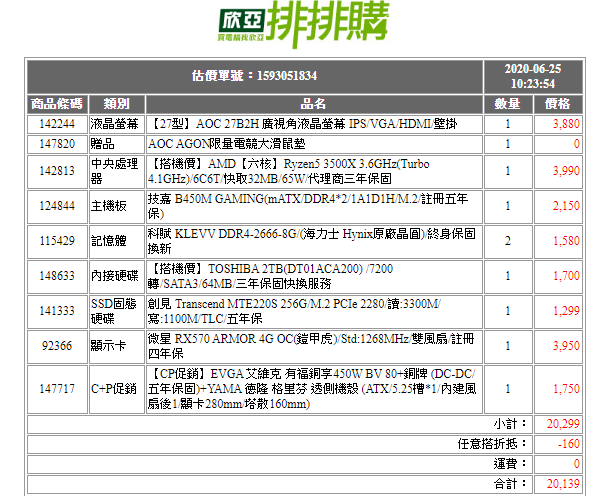Click the EVGA 450W BV product name
Image resolution: width=604 pixels, height=496 pixels.
click(x=314, y=389)
